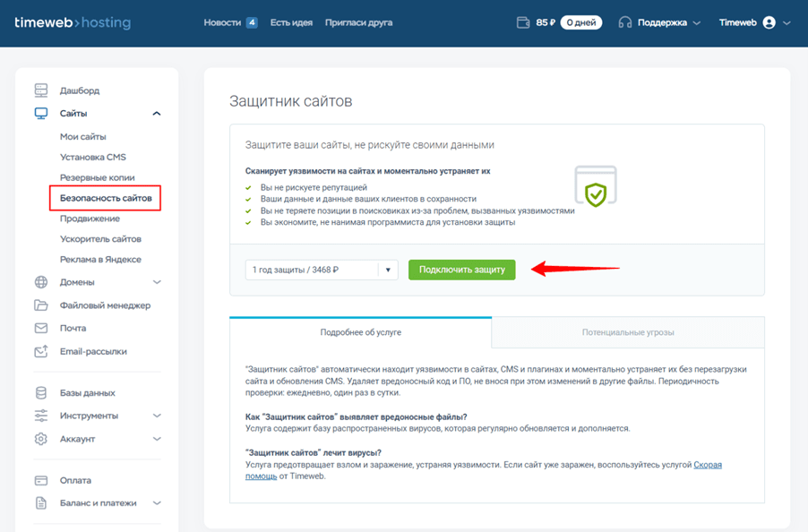Click the Дашборд icon in sidebar
This screenshot has width=808, height=532.
[41, 90]
